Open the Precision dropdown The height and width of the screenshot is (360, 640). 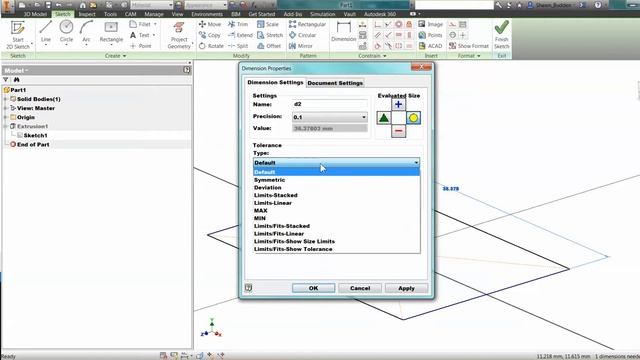coord(363,117)
